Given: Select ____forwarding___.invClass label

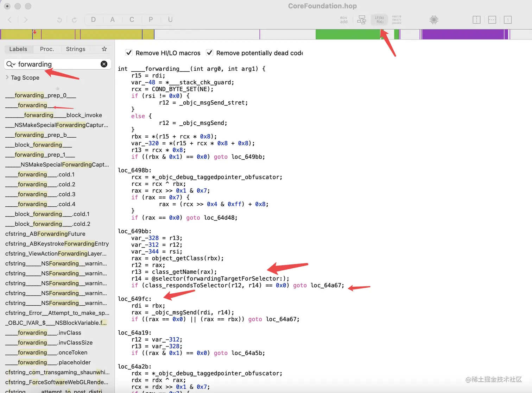Looking at the screenshot, I should coord(43,332).
